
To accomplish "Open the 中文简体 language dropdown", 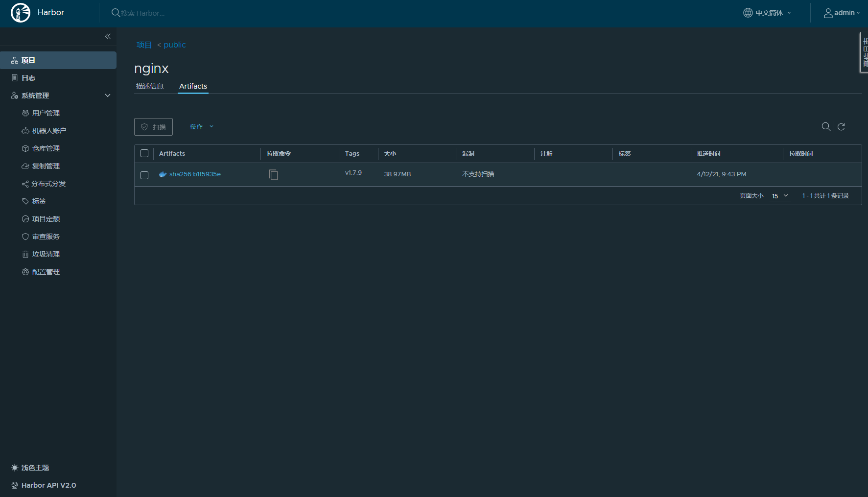I will (767, 13).
